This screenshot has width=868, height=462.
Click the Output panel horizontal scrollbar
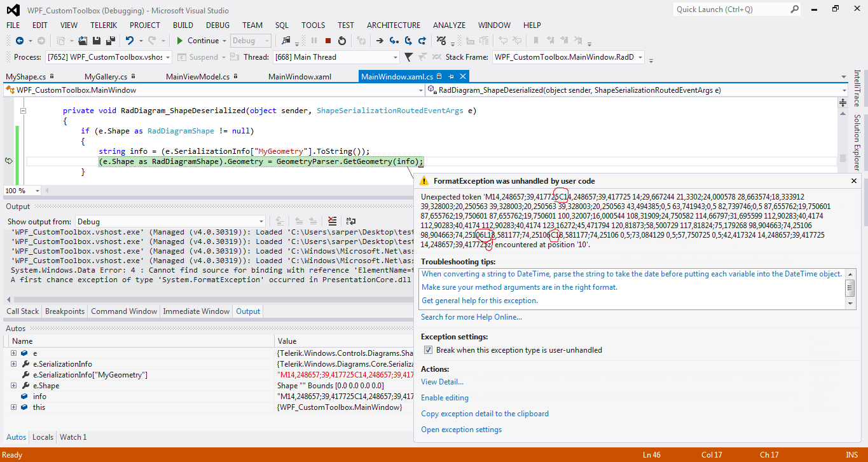[x=207, y=299]
